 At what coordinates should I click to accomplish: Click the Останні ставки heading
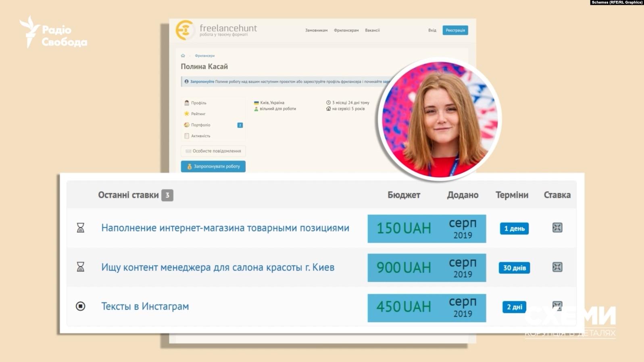click(x=128, y=195)
